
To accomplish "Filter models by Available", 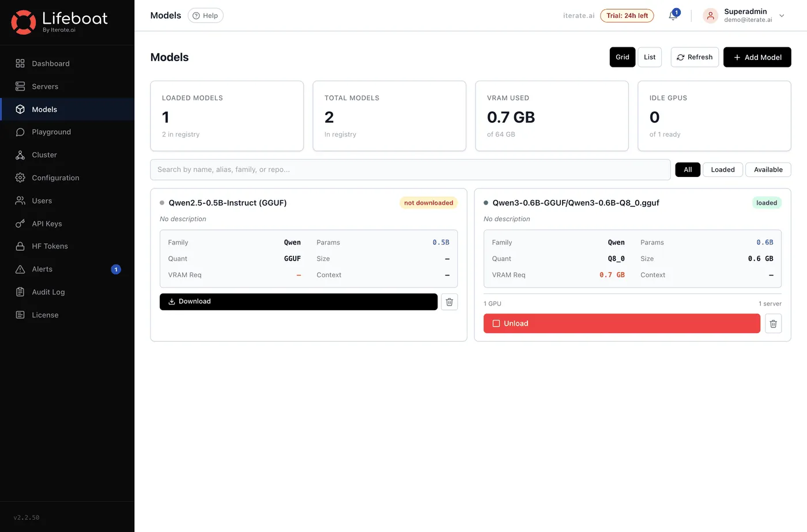I will click(x=768, y=169).
